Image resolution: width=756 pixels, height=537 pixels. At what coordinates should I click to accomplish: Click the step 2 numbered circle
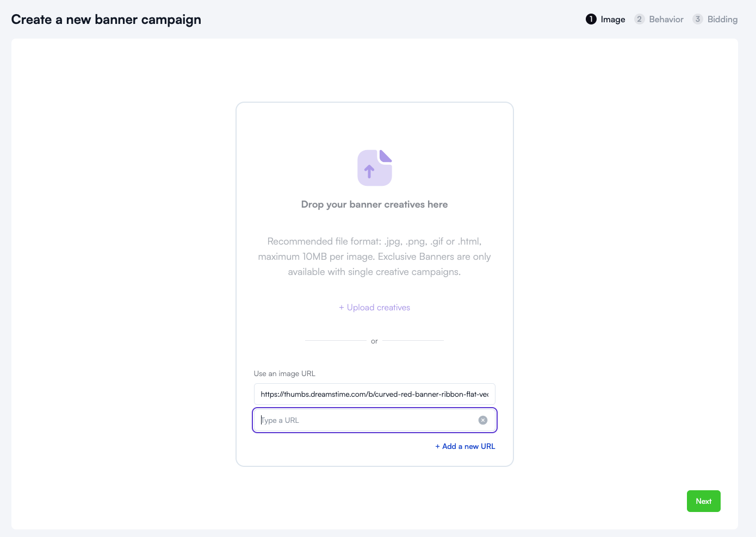639,19
